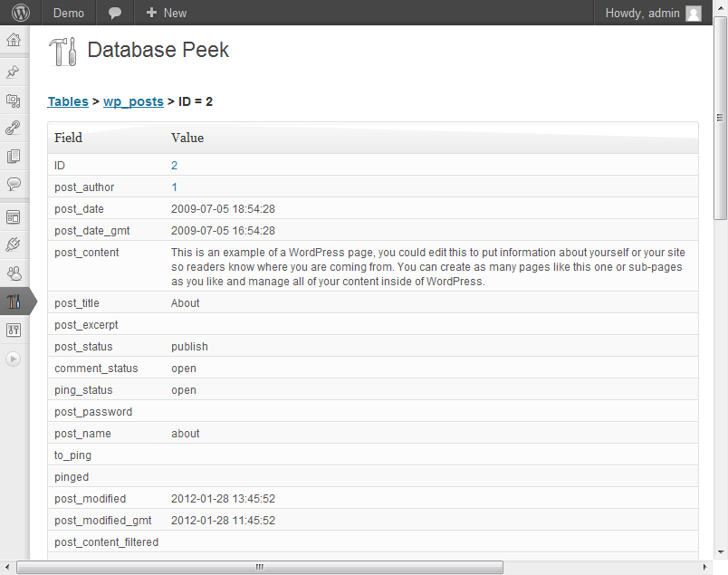Follow the post_author value 1 link
Screen dimensions: 728x575
click(x=174, y=187)
